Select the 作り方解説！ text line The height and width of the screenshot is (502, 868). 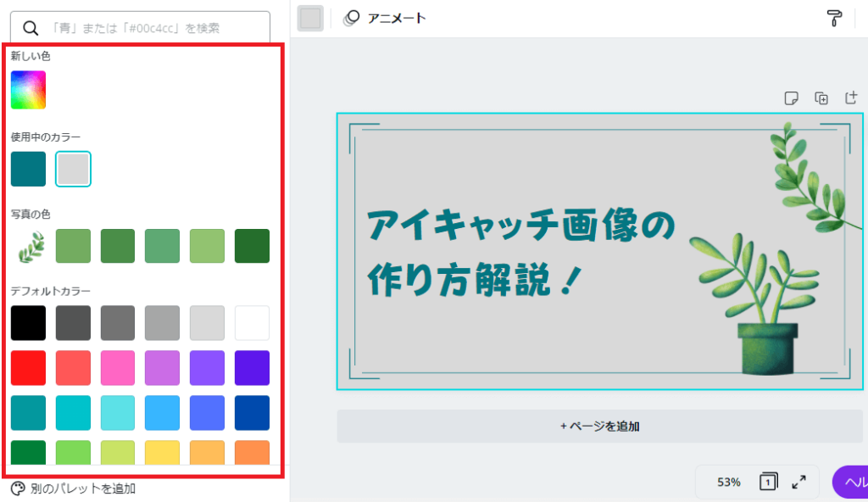click(x=475, y=281)
